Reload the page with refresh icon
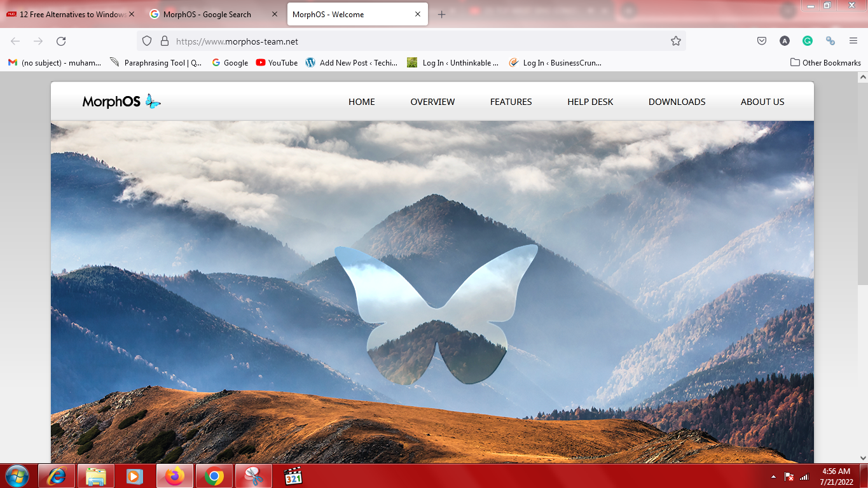This screenshot has height=488, width=868. pos(61,41)
